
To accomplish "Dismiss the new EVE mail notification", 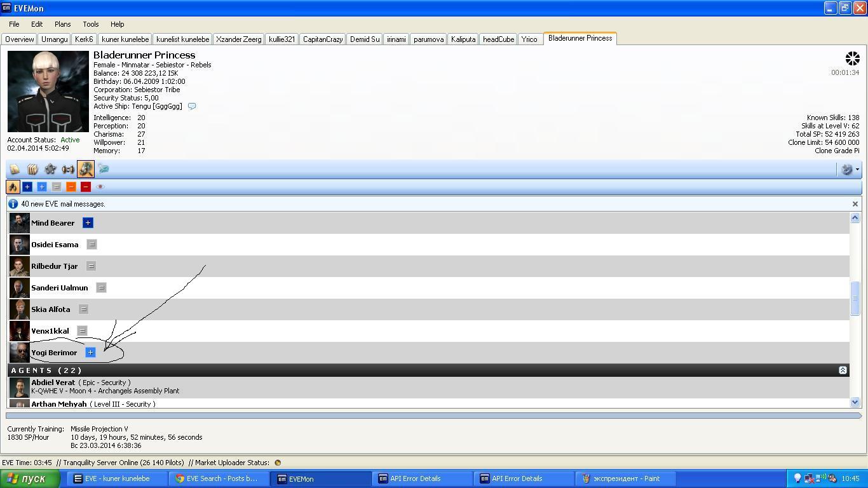I will pyautogui.click(x=855, y=204).
